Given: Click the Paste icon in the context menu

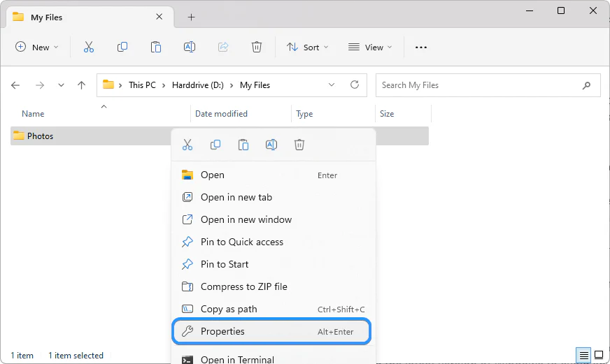Looking at the screenshot, I should 243,145.
